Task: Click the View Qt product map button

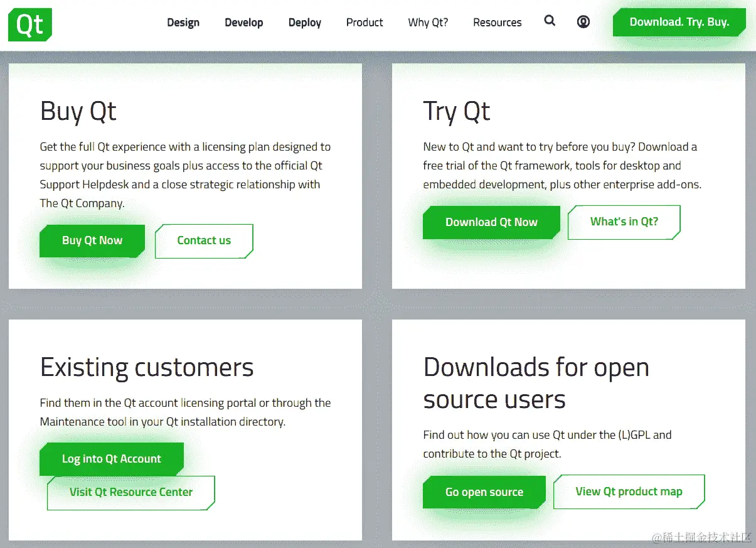Action: click(x=629, y=492)
